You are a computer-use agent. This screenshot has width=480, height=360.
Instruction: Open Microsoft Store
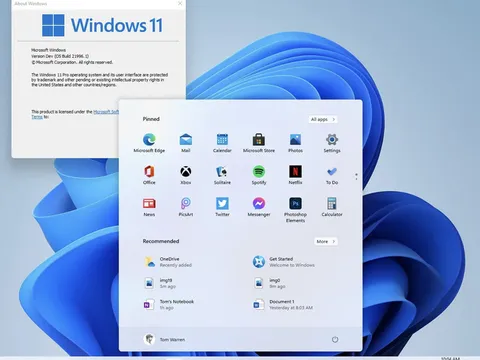click(259, 143)
